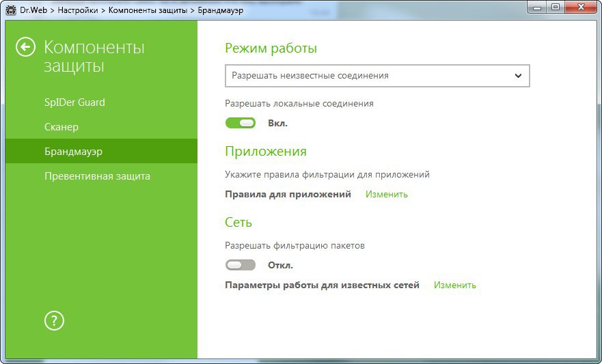Click the Откл. status label

pyautogui.click(x=280, y=265)
